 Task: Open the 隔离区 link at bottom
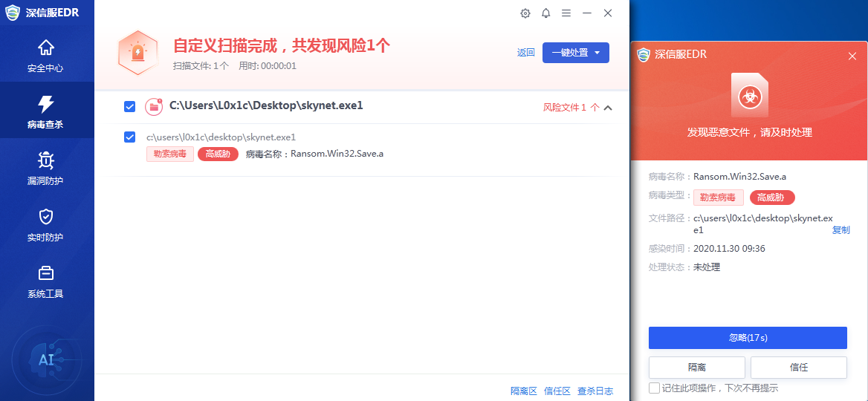(524, 391)
